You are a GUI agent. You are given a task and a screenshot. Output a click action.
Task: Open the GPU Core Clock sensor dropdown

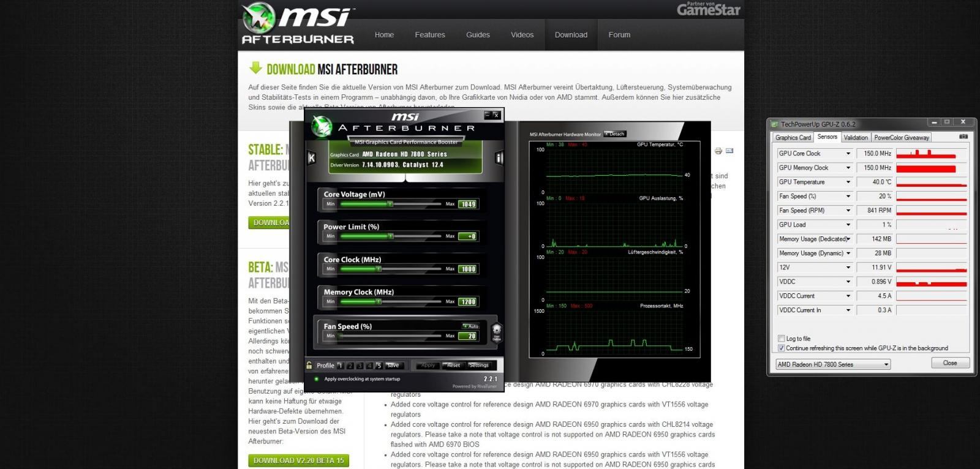point(848,154)
